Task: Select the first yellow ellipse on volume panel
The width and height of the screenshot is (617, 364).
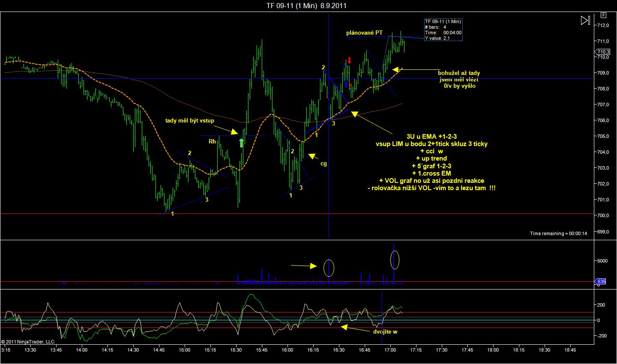Action: coord(329,268)
